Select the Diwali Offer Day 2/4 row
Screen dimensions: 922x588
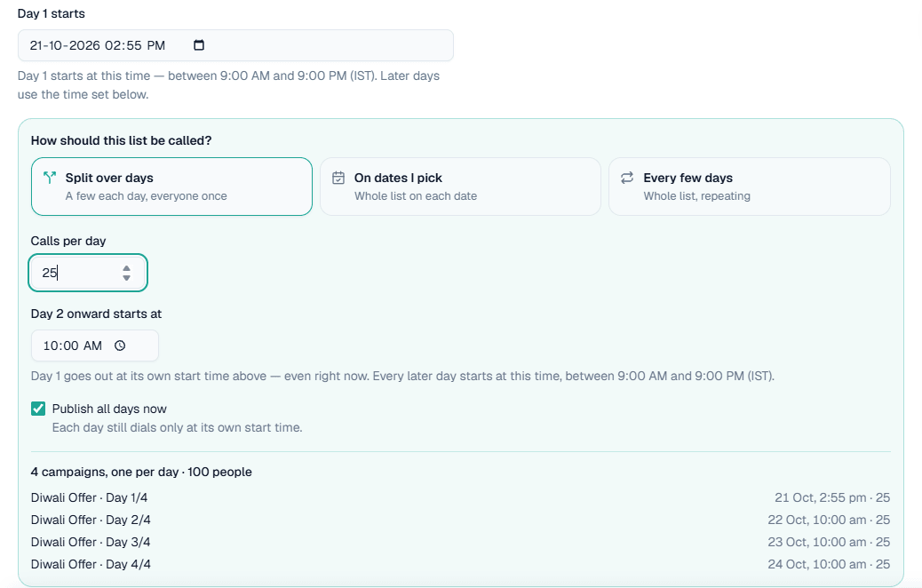[x=460, y=520]
